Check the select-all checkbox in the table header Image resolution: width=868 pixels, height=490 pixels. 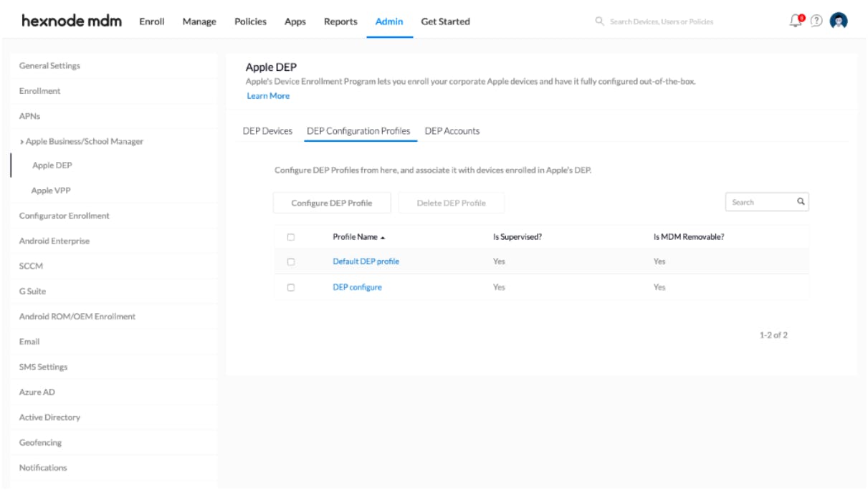[x=292, y=236]
